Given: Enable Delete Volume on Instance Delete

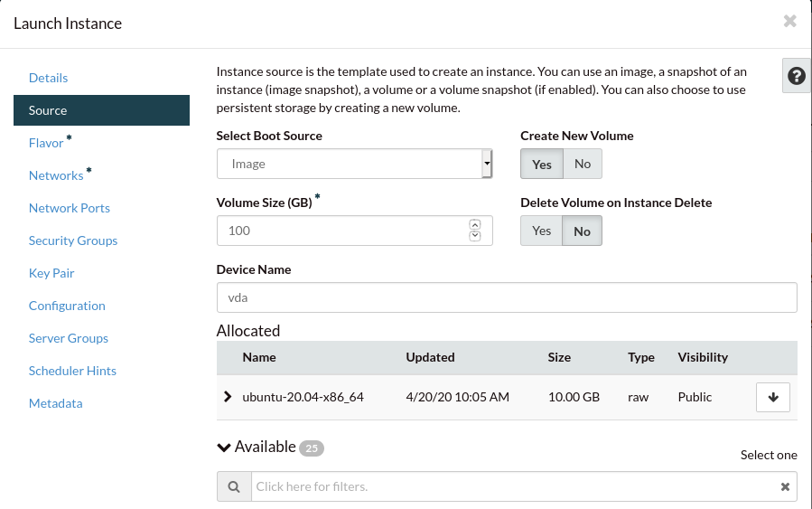Looking at the screenshot, I should [x=542, y=231].
